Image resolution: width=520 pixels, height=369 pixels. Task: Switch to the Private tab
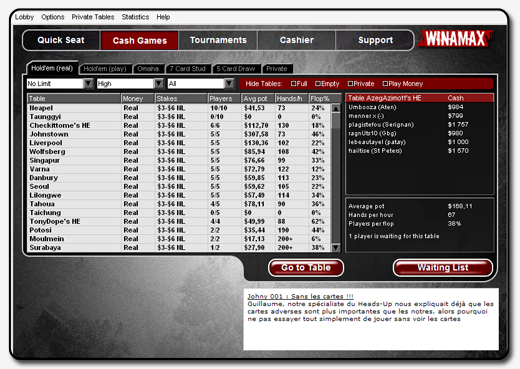(x=277, y=69)
